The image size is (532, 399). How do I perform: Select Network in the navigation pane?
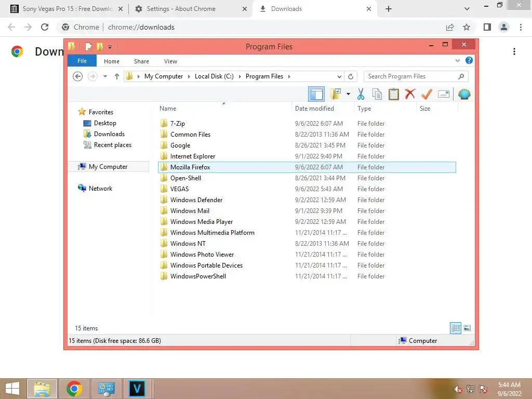tap(100, 188)
